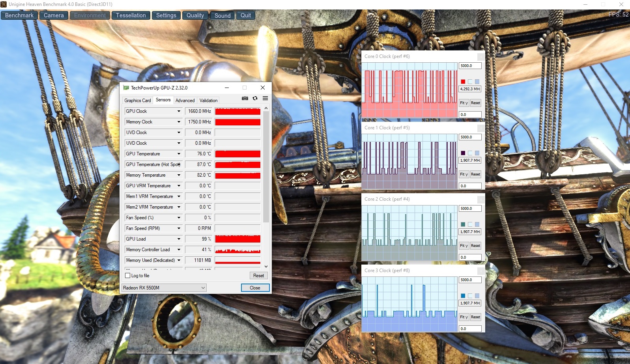Click the Unigine Heaven app icon in title bar
This screenshot has height=364, width=630.
pyautogui.click(x=4, y=4)
